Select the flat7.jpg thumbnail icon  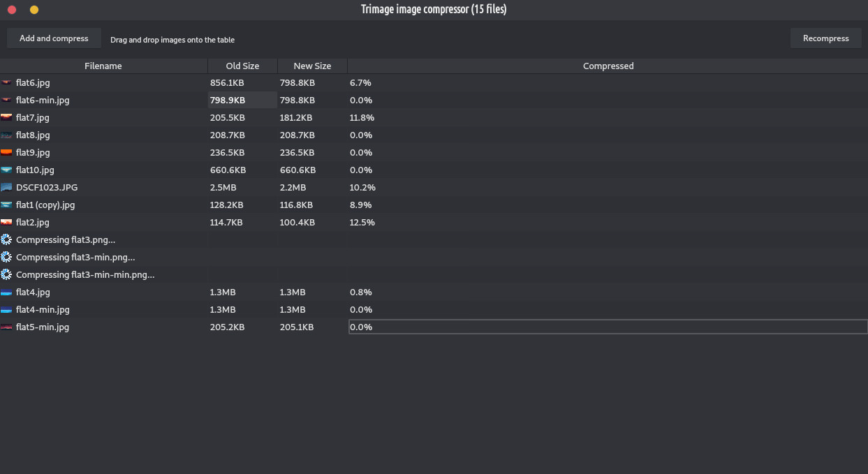click(6, 117)
